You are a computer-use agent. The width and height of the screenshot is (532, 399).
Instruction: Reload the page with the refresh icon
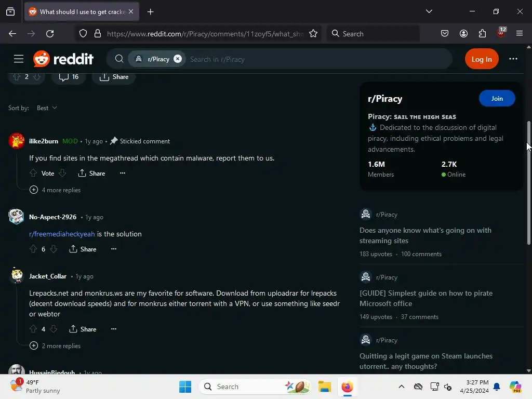(50, 34)
